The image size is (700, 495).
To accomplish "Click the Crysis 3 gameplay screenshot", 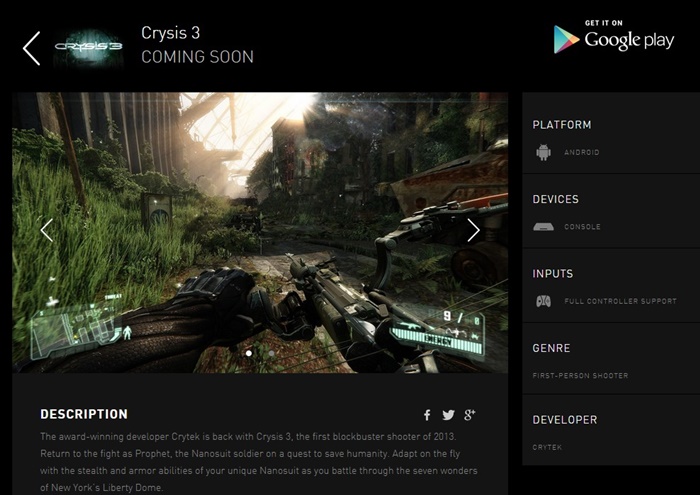I will click(260, 232).
